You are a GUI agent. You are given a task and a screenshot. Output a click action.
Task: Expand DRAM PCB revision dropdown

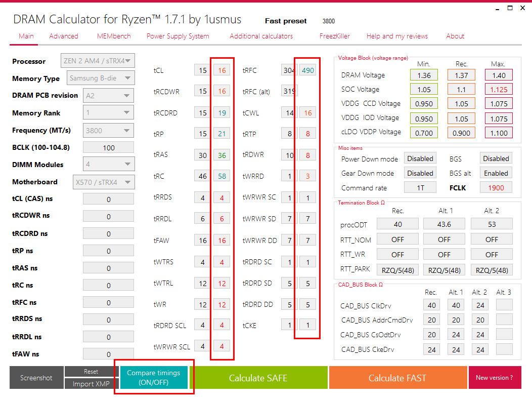108,96
